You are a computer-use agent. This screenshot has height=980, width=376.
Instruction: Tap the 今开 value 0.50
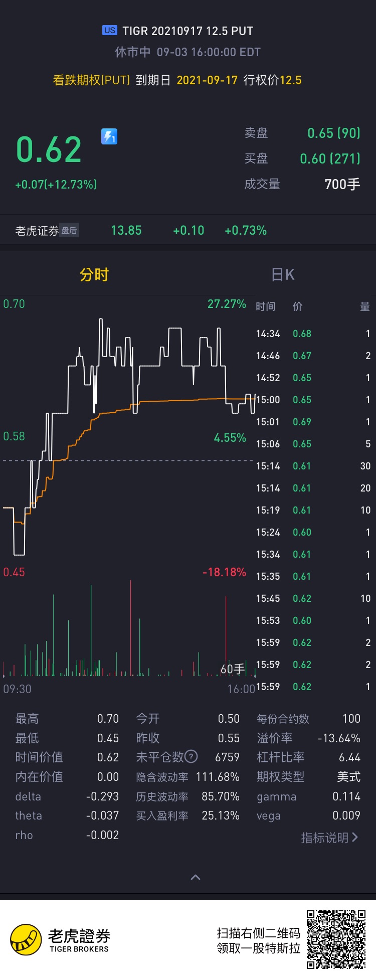[229, 719]
